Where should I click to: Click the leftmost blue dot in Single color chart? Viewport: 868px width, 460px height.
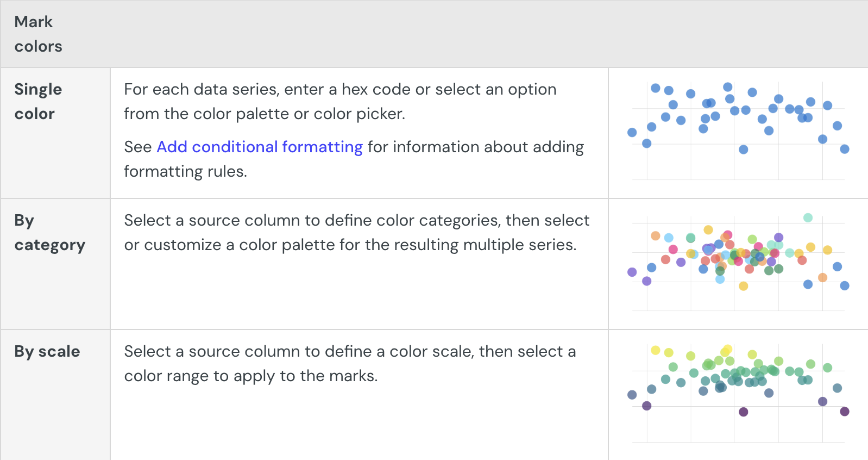(632, 132)
